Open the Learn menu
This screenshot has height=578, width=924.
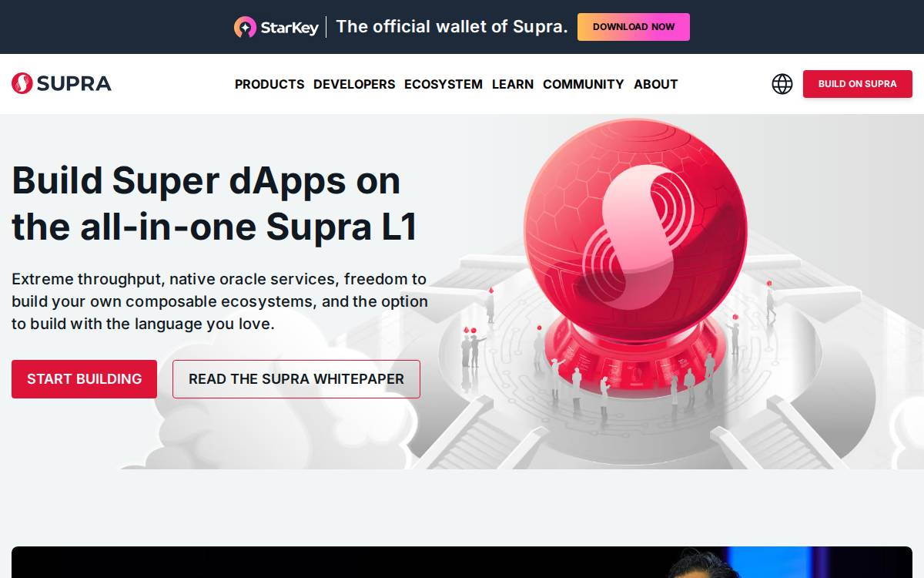coord(513,84)
